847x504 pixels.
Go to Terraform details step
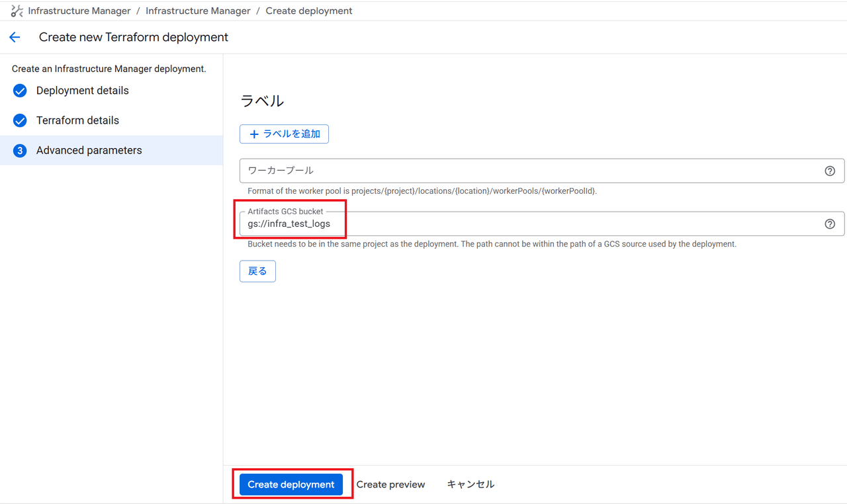click(x=77, y=120)
